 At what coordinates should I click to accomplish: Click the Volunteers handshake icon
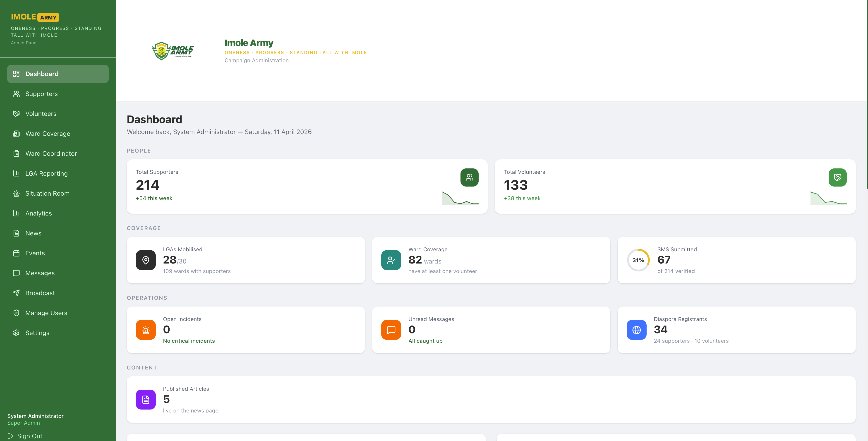click(16, 114)
